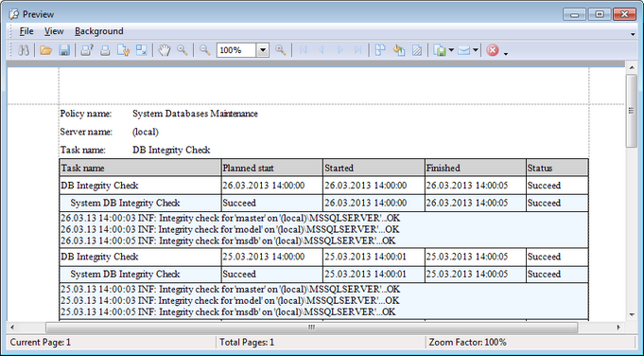Click 'Total Pages: 1' in the status bar

pos(247,342)
